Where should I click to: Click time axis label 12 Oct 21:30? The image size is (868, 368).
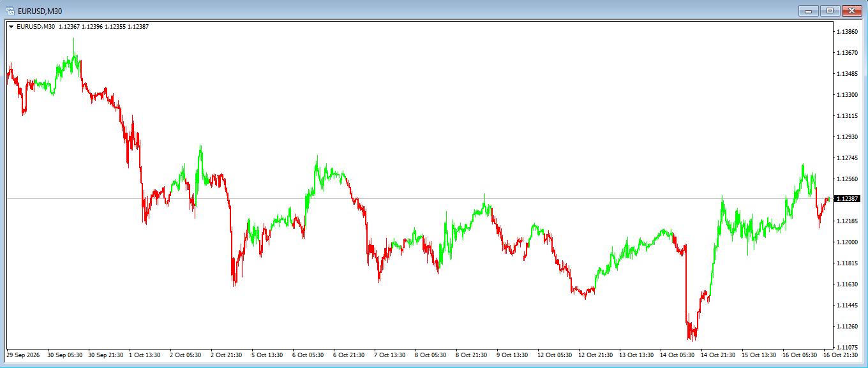(x=596, y=355)
